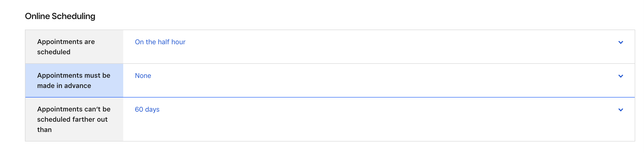This screenshot has height=153, width=644.
Task: Select the 'On the half hour' value text
Action: 160,42
